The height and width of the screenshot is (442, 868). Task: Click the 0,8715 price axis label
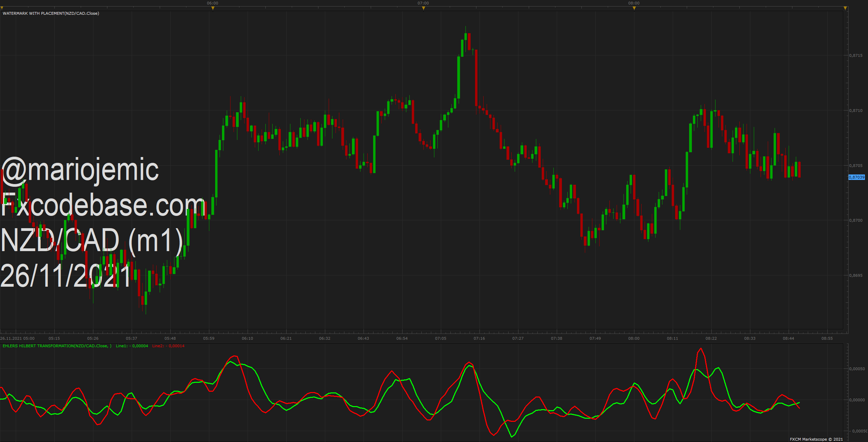(x=856, y=55)
